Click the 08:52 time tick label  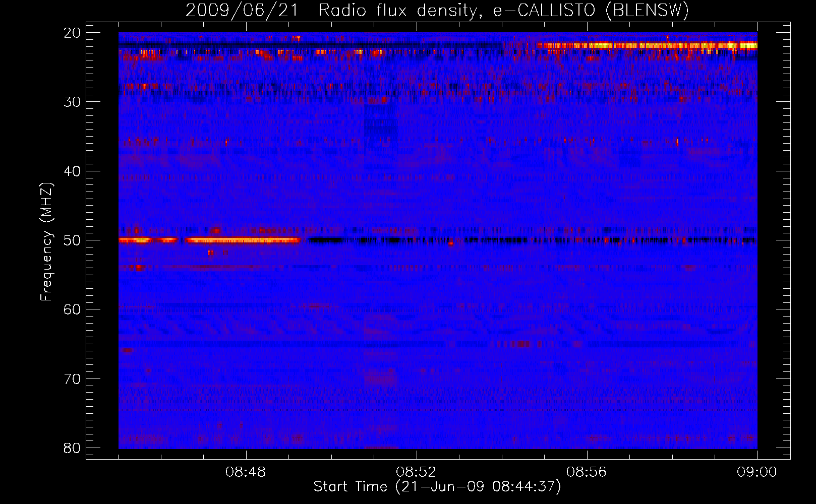tap(416, 472)
